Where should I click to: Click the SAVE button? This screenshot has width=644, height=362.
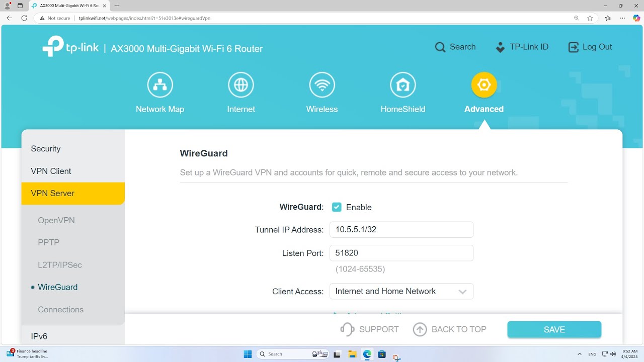554,329
